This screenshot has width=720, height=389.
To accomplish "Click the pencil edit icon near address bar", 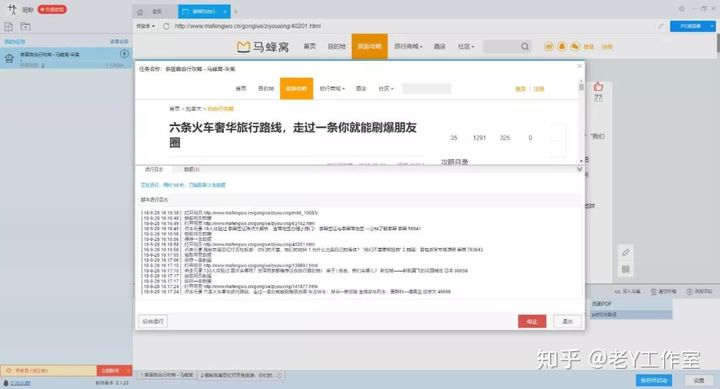I will click(x=661, y=26).
